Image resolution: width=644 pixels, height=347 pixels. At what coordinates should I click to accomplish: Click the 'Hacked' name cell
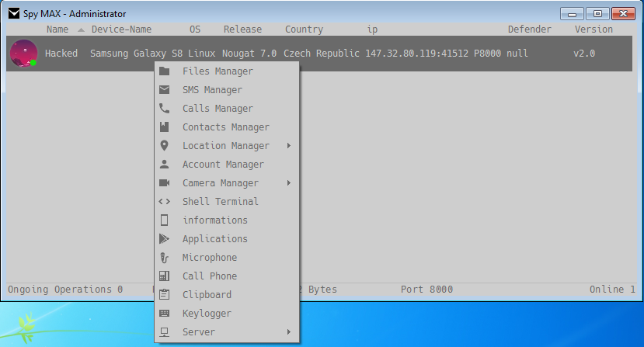[61, 54]
